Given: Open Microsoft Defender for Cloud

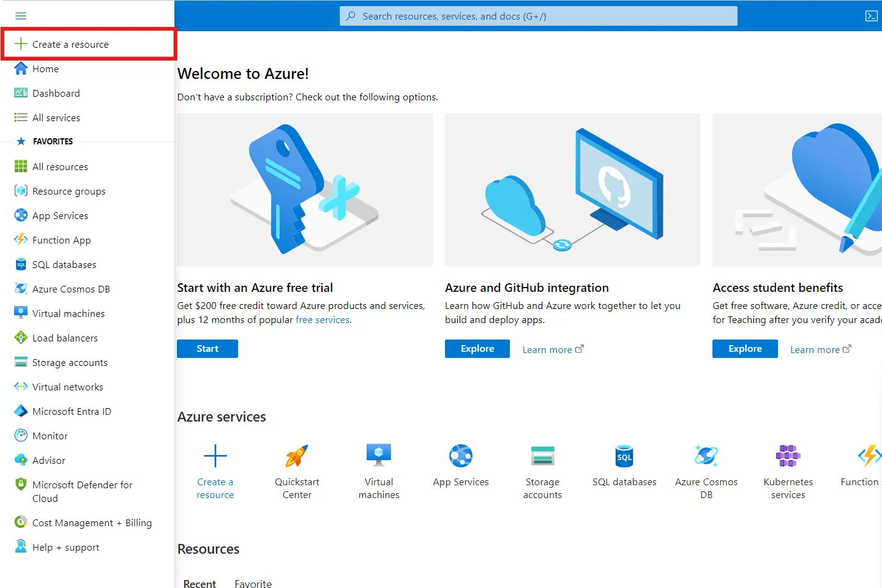Looking at the screenshot, I should [x=82, y=491].
